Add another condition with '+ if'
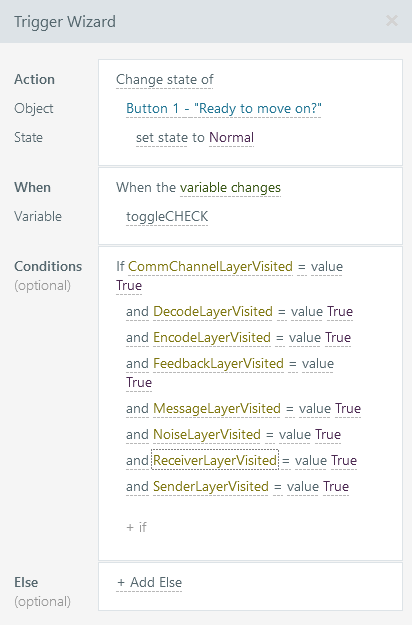This screenshot has height=625, width=412. pos(136,527)
